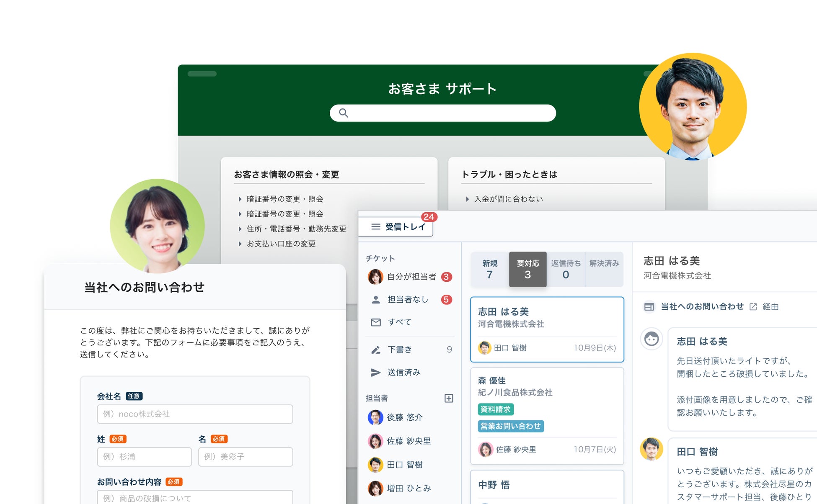The width and height of the screenshot is (817, 504).
Task: Open the hamburger menu beside 受信トレイ
Action: [376, 227]
